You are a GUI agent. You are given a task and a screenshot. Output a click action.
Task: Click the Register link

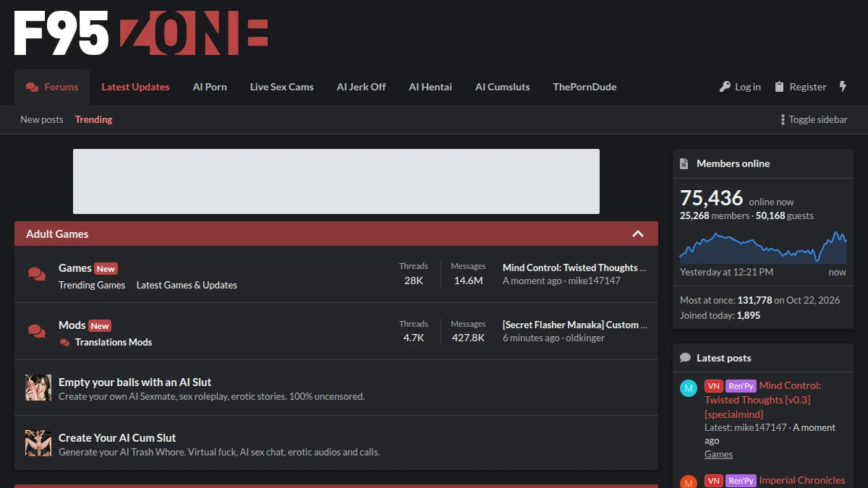tap(800, 87)
